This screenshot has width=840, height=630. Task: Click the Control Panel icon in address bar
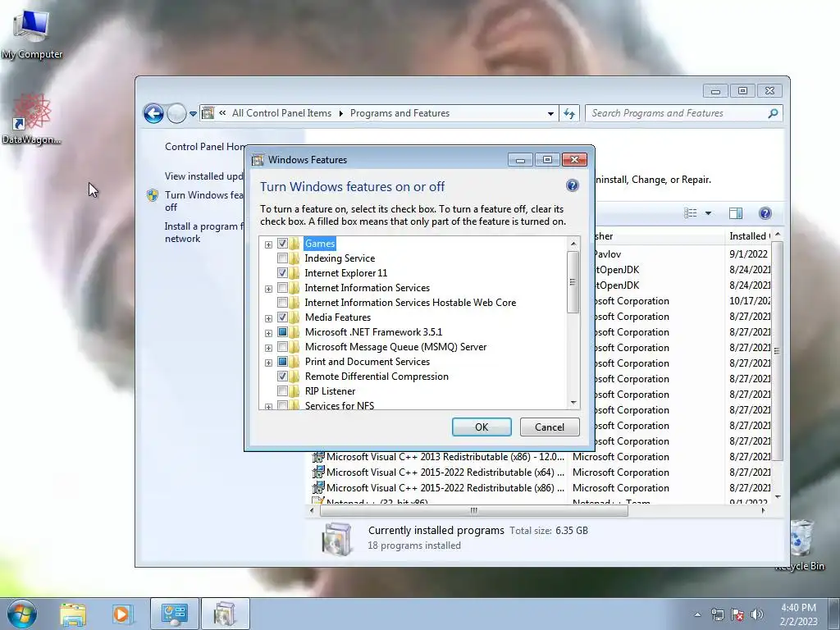[208, 113]
